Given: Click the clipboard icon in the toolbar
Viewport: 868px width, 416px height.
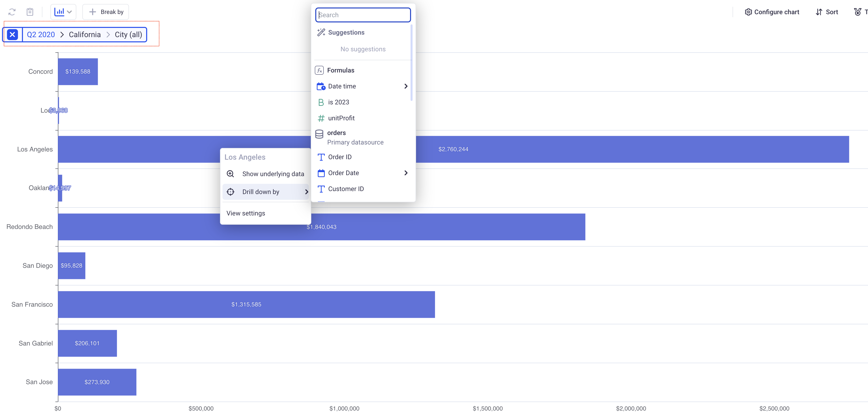Looking at the screenshot, I should (x=30, y=12).
